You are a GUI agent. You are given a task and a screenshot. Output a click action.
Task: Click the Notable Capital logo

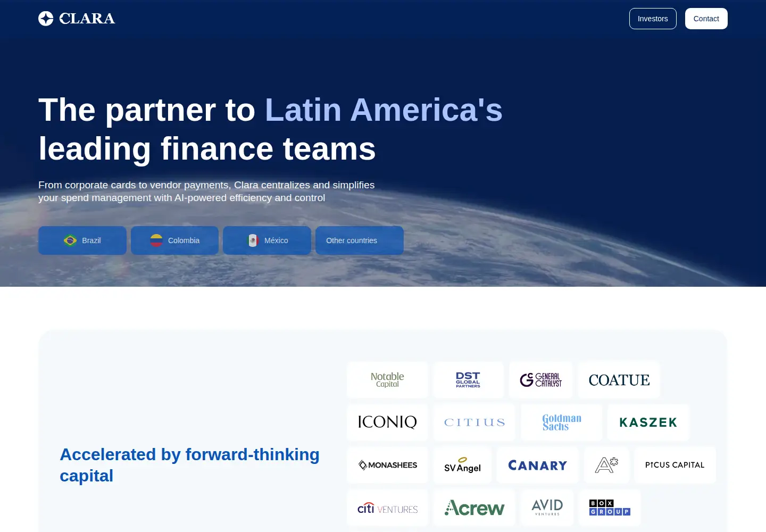pos(387,380)
